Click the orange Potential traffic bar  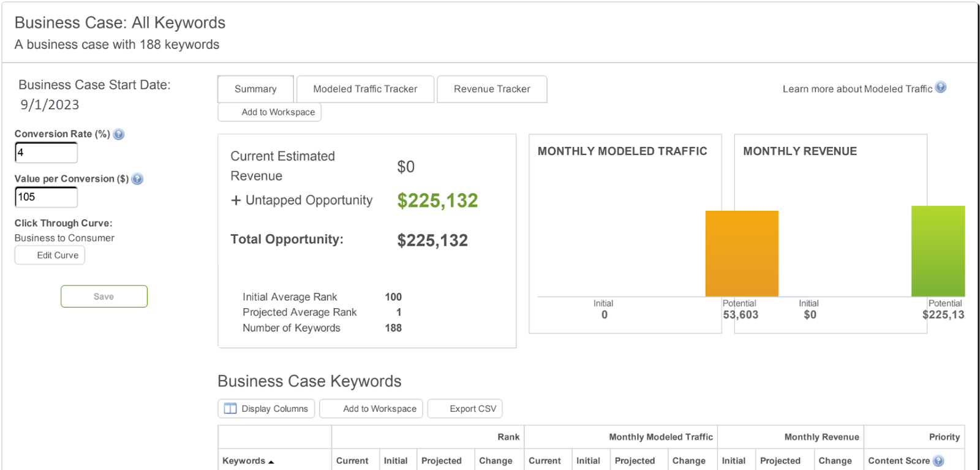pos(742,254)
